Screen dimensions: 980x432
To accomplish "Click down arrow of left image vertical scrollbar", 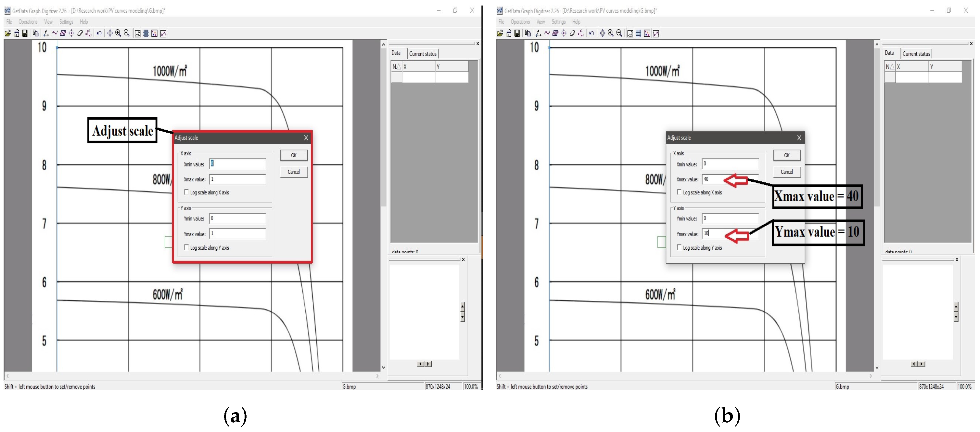I will pos(384,368).
